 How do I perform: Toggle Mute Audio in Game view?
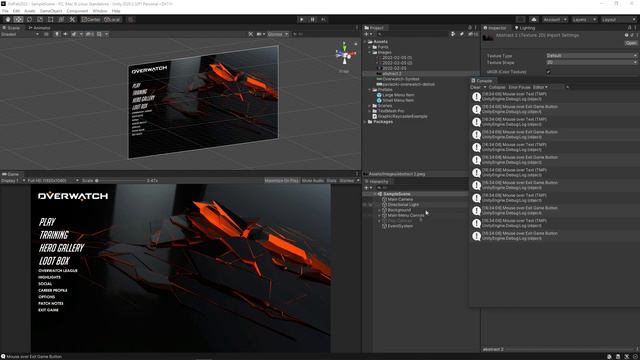(313, 180)
